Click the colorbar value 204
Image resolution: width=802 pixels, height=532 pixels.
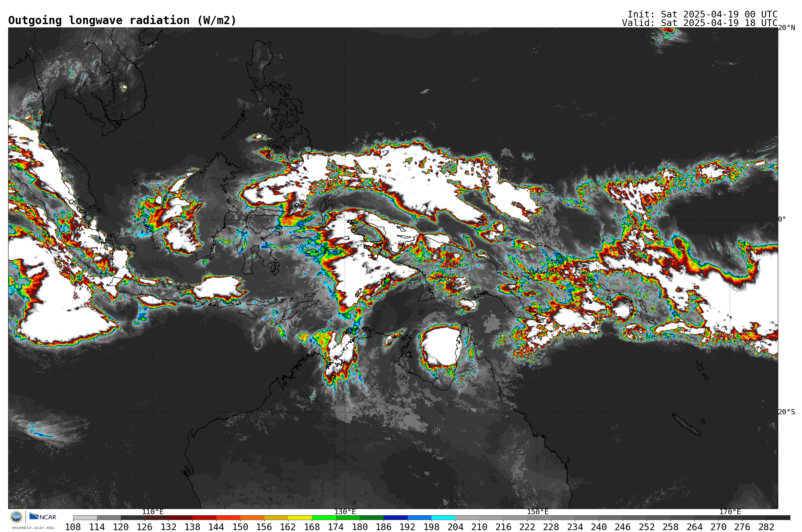(x=455, y=527)
